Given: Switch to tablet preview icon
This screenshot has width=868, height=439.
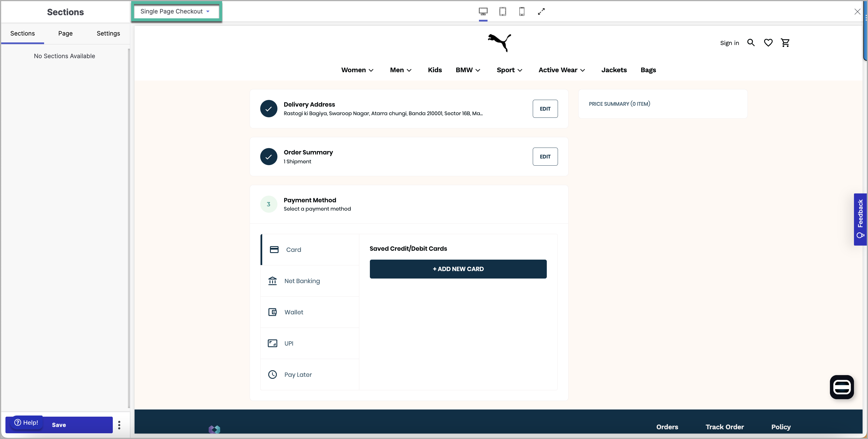Looking at the screenshot, I should pos(502,11).
